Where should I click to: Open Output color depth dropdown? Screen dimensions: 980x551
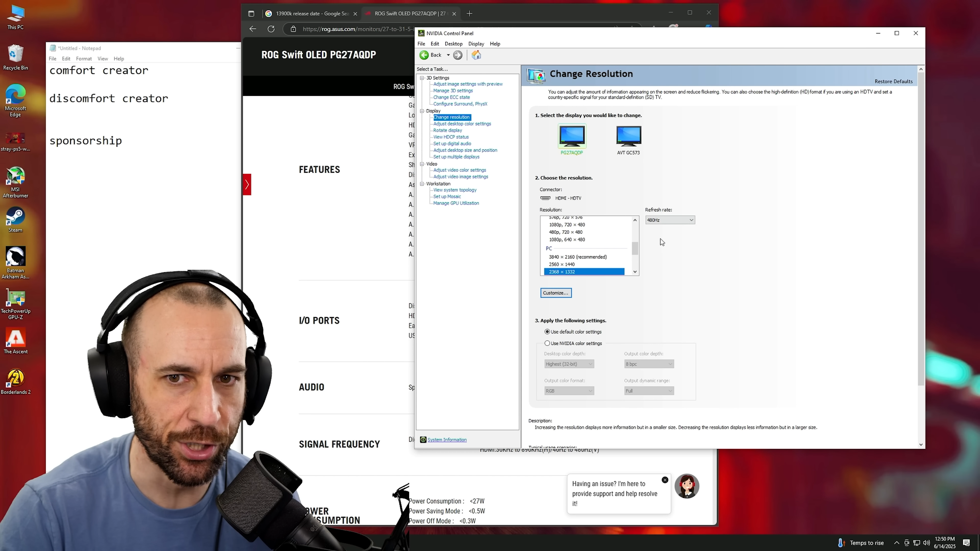pos(649,364)
